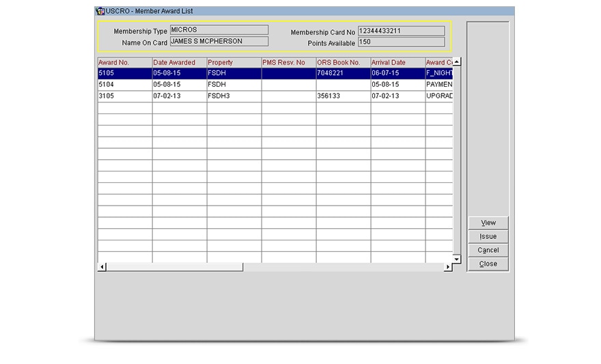
Task: Click the vertical scrollbar down arrow
Action: click(456, 260)
